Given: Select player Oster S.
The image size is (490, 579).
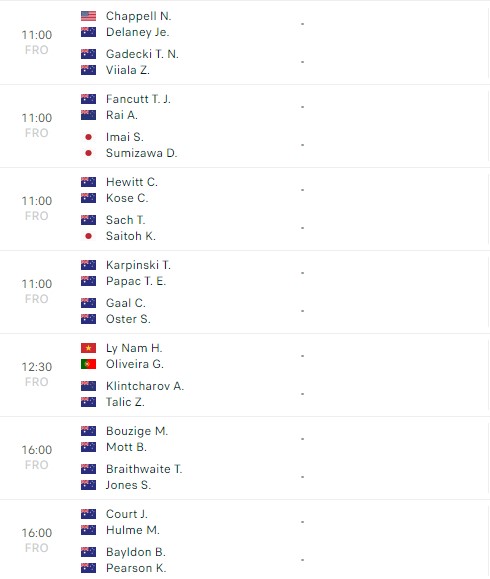Looking at the screenshot, I should pos(128,319).
